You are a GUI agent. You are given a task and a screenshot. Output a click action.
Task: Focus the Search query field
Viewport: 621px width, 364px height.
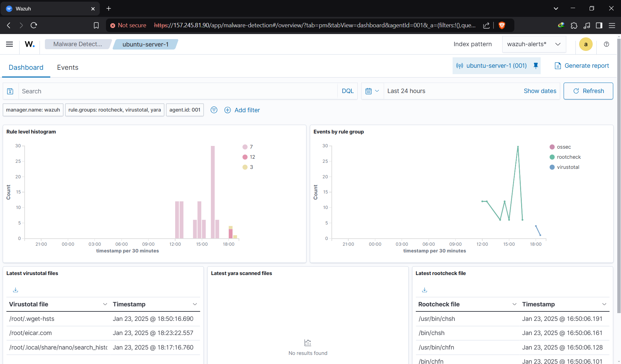click(178, 91)
